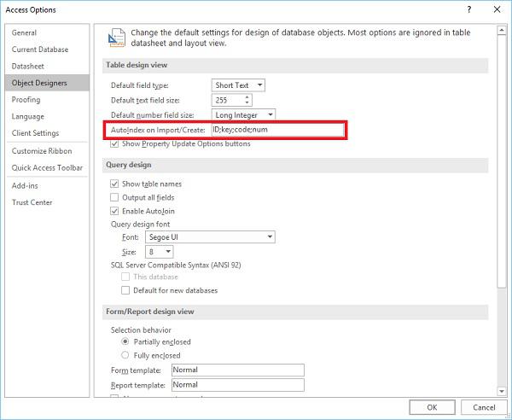Open the Trust Center category
This screenshot has width=512, height=420.
coord(32,202)
